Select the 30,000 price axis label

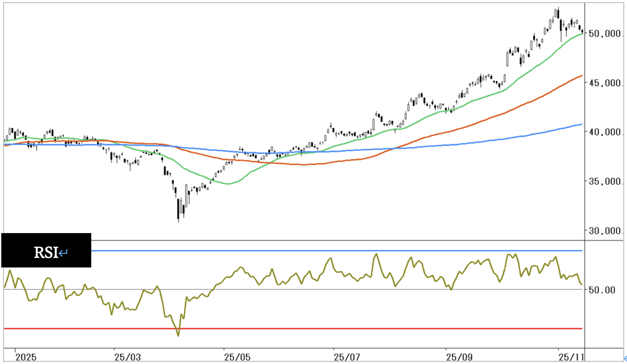tap(604, 231)
